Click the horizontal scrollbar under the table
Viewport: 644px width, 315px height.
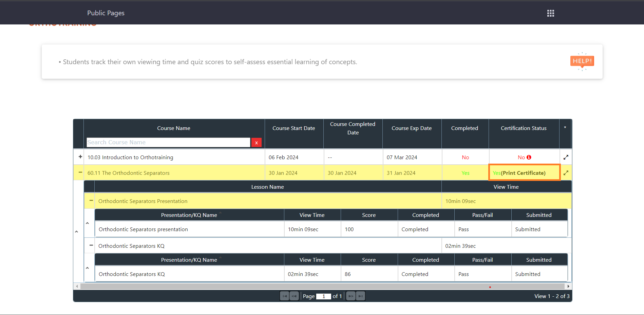(322, 286)
